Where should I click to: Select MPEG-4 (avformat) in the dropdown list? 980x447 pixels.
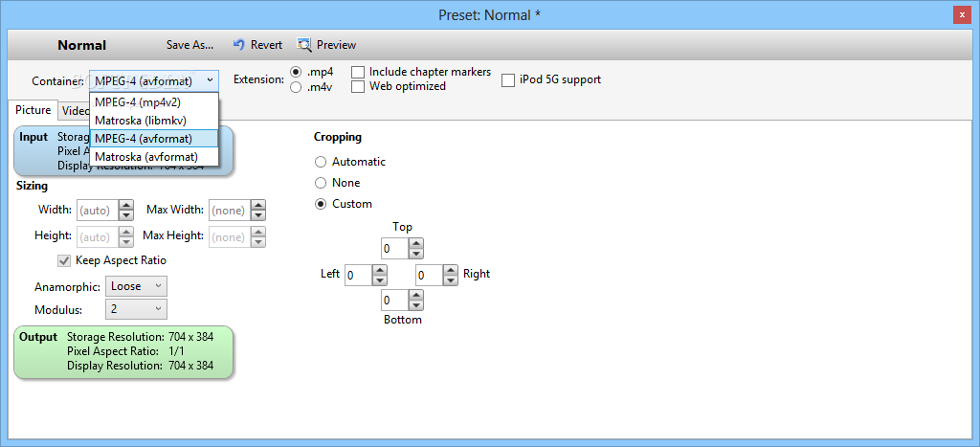tap(154, 138)
